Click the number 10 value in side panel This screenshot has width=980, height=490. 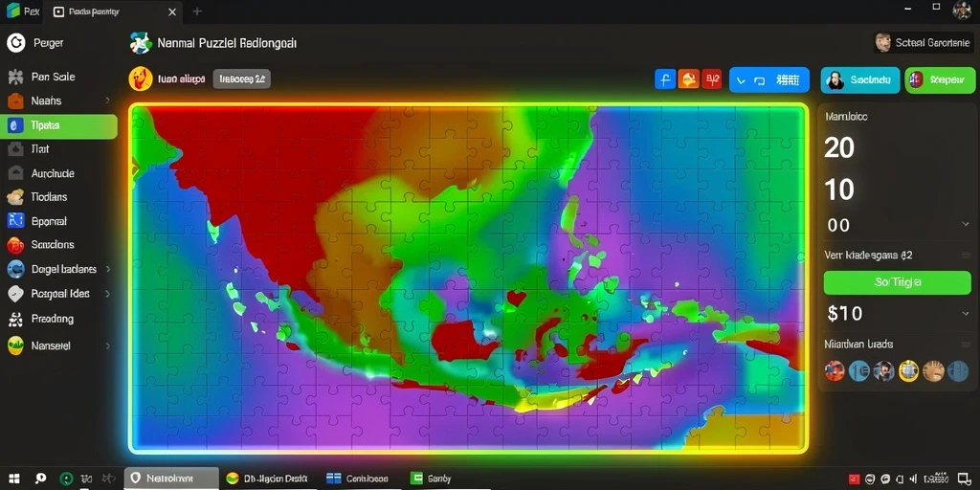(839, 189)
